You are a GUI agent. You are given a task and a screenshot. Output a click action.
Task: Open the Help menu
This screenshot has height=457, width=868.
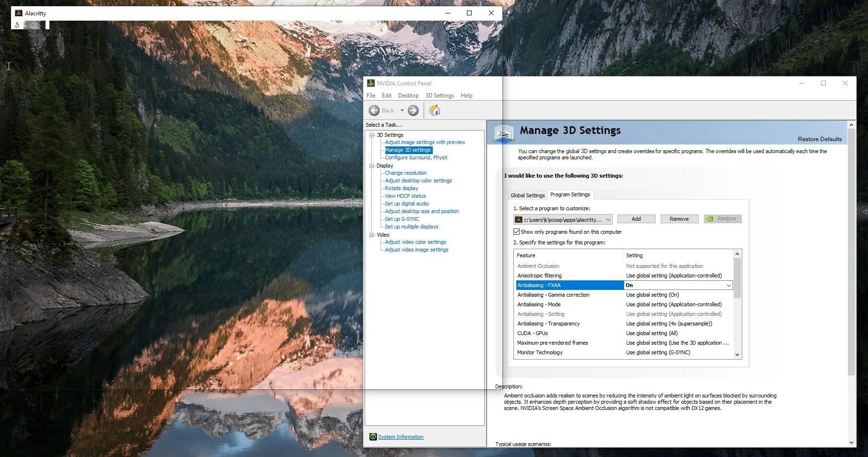(x=466, y=96)
